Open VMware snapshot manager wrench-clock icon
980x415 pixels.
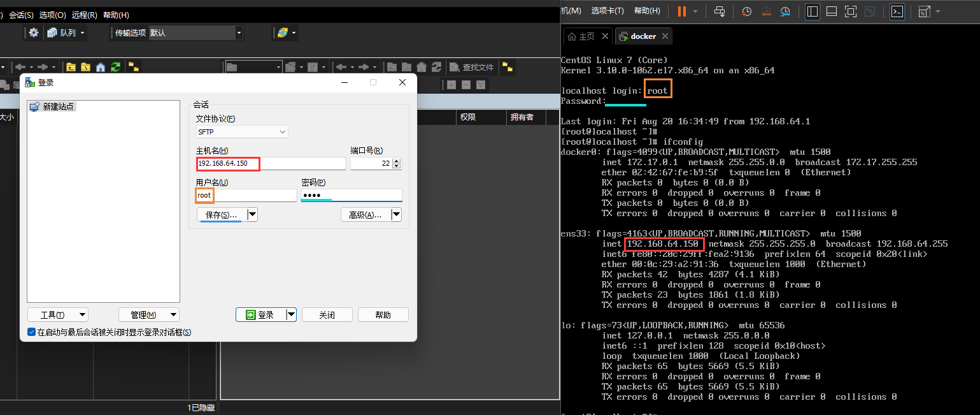pos(785,11)
